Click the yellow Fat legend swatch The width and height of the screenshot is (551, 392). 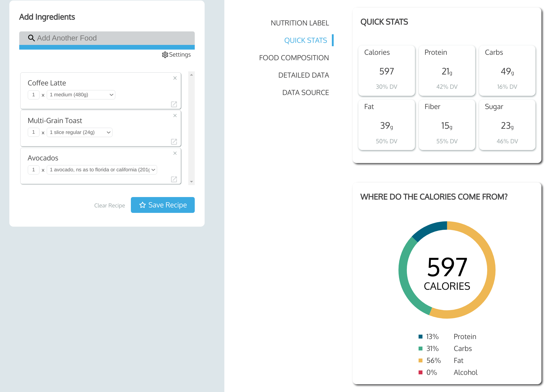click(420, 360)
